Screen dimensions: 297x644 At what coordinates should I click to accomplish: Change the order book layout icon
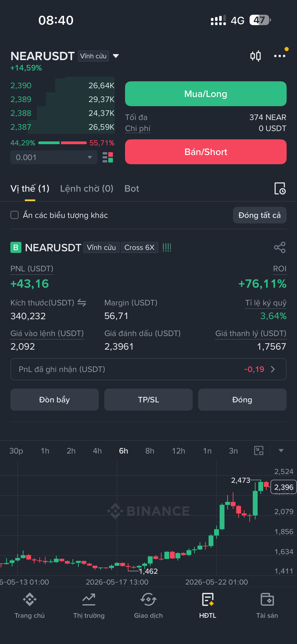coord(108,157)
